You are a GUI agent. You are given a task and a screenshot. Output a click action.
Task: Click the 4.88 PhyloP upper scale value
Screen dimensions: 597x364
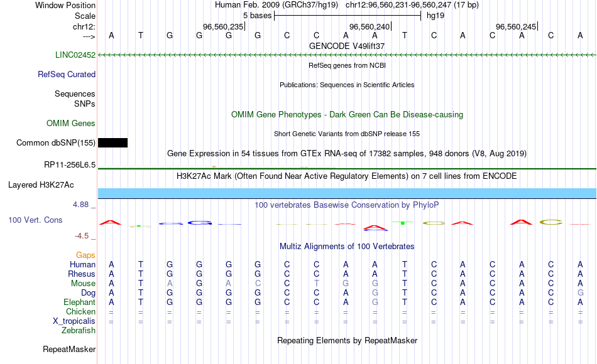pos(80,205)
